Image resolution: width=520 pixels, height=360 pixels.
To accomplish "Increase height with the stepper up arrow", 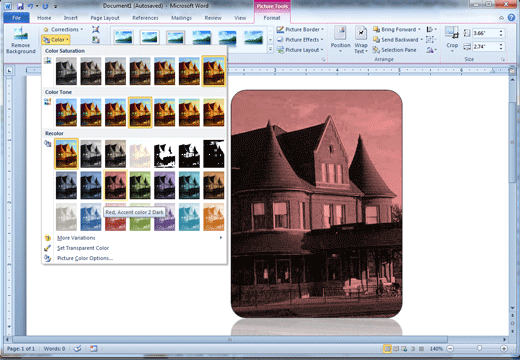I will click(x=501, y=31).
